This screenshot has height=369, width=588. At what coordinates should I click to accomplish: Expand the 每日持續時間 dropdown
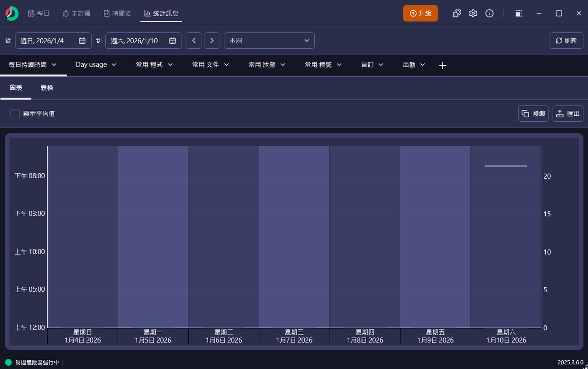[32, 65]
